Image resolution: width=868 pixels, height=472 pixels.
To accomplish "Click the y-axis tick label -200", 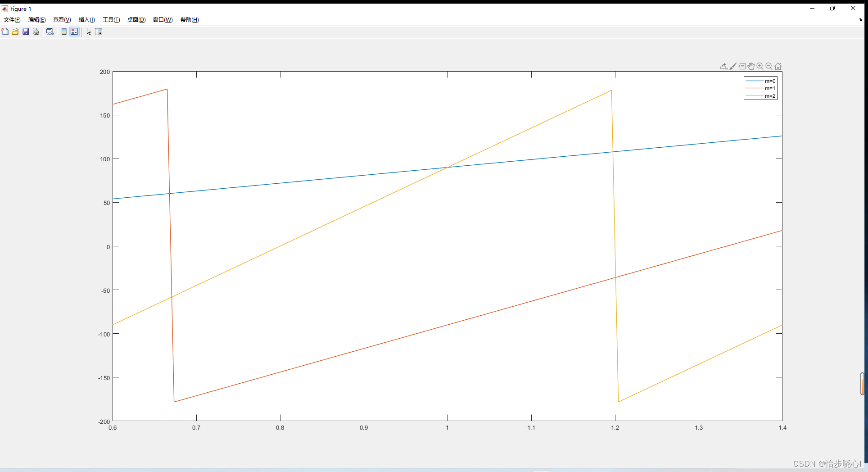I will click(104, 422).
